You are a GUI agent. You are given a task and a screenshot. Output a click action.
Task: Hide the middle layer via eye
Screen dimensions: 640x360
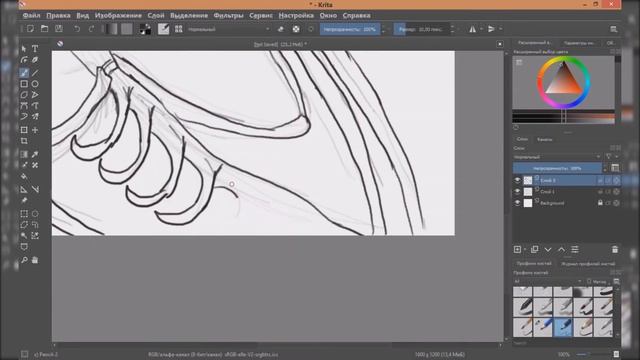coord(518,191)
